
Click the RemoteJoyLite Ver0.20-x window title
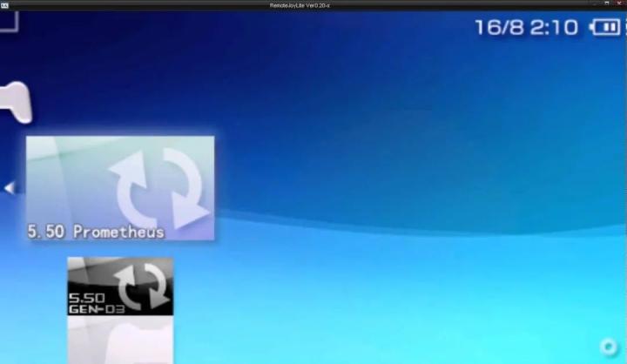click(313, 5)
